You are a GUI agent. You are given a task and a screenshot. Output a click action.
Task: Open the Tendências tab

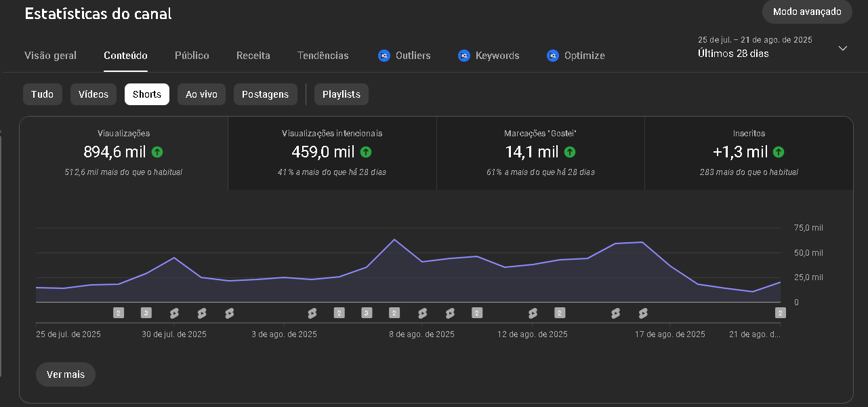323,56
